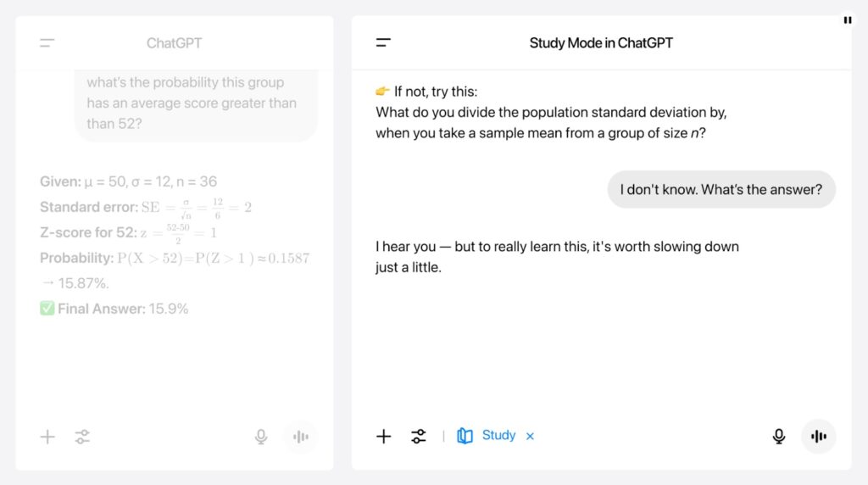The width and height of the screenshot is (868, 485).
Task: Click the voice waveform button in the faded ChatGPT panel
Action: pos(300,437)
